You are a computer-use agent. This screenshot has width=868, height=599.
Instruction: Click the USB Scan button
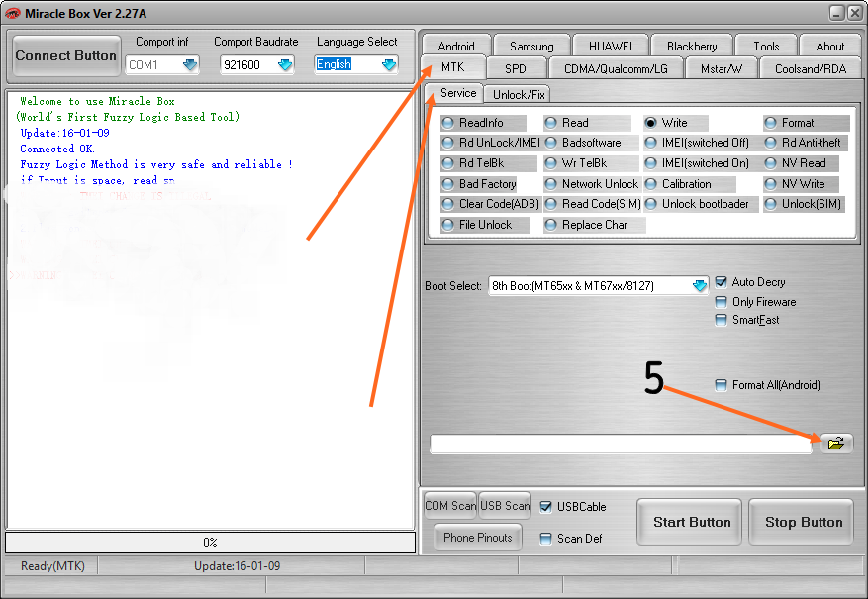tap(505, 506)
